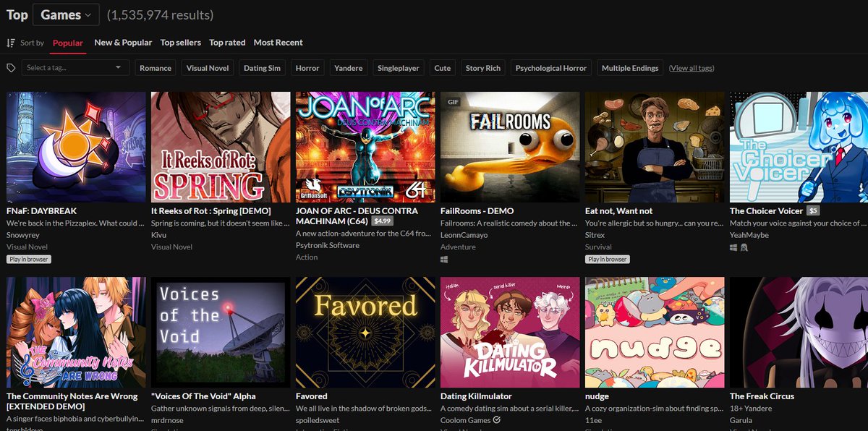868x431 pixels.
Task: Open author spoiledsweet's page
Action: pyautogui.click(x=319, y=419)
